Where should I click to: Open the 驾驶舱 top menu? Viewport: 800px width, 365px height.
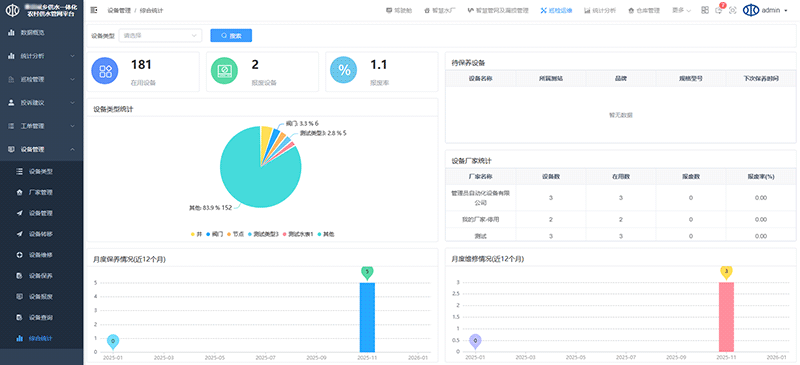399,10
